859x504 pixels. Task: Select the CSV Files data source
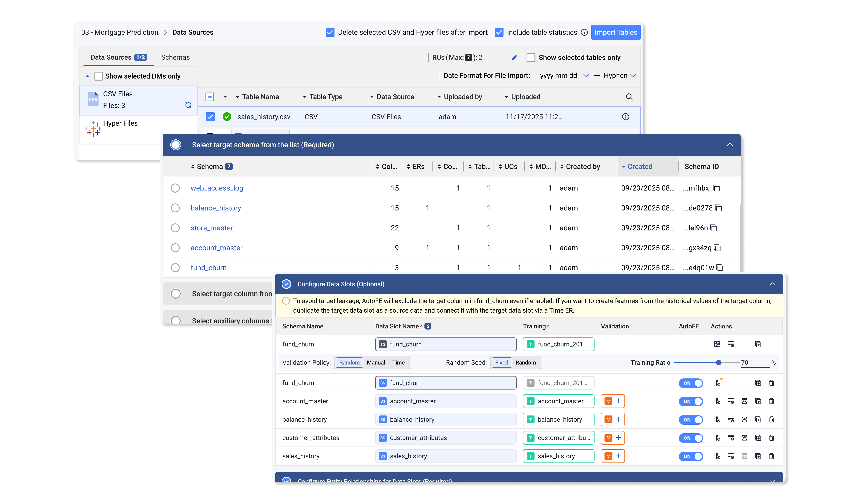(139, 100)
